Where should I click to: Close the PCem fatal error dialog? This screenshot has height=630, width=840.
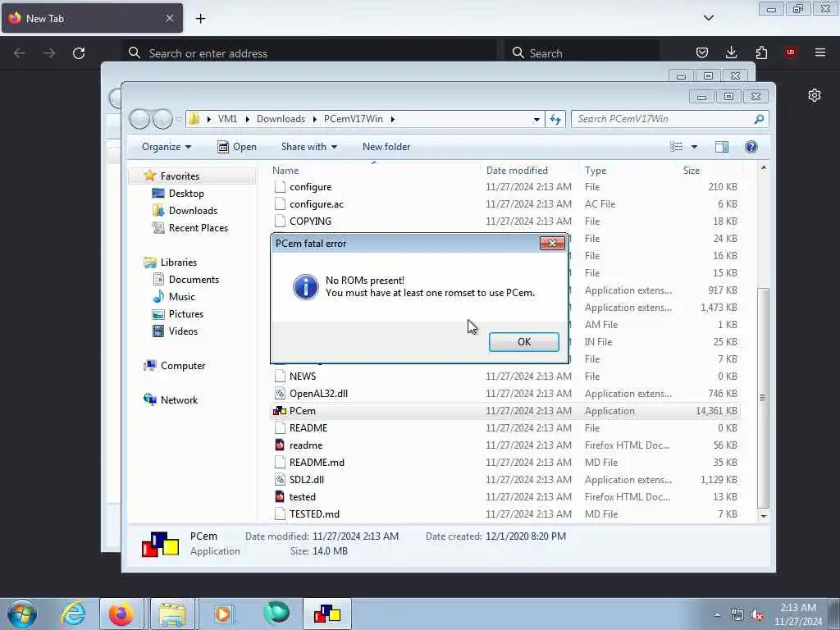552,243
